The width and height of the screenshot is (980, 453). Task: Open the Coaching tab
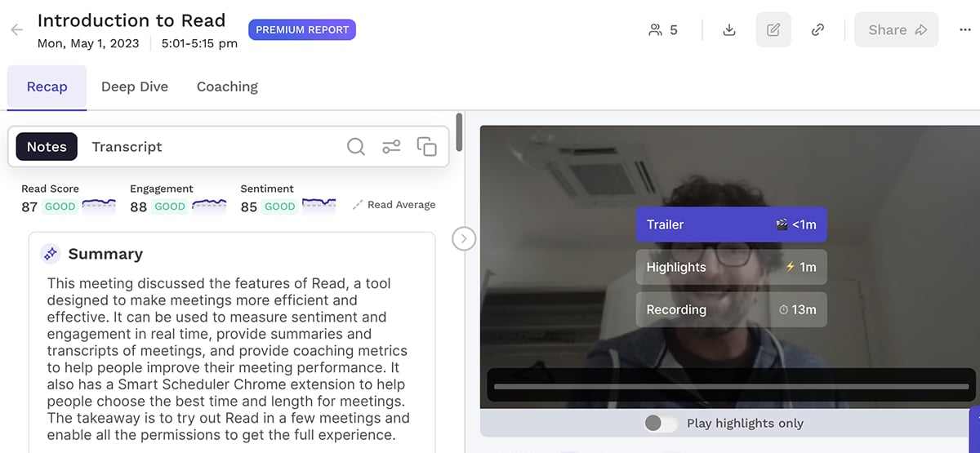pyautogui.click(x=227, y=87)
